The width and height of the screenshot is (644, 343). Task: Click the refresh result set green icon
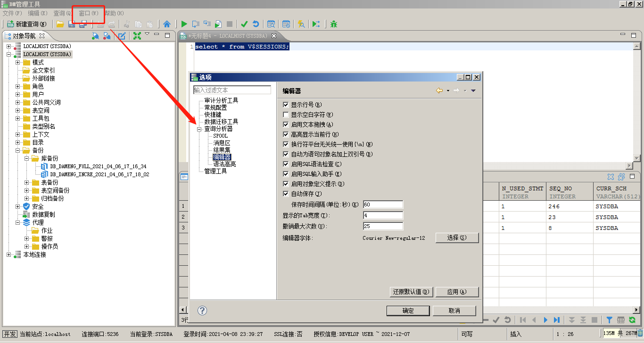(x=631, y=320)
